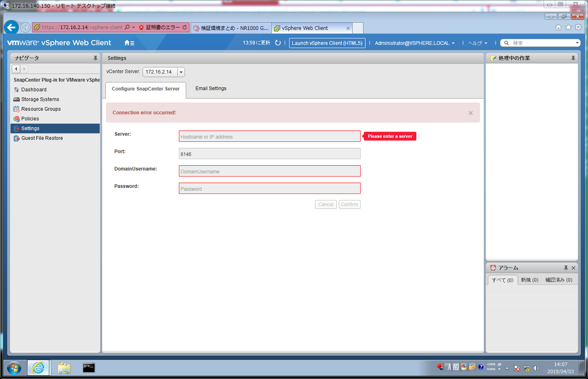
Task: Open the network tray icon
Action: point(527,368)
